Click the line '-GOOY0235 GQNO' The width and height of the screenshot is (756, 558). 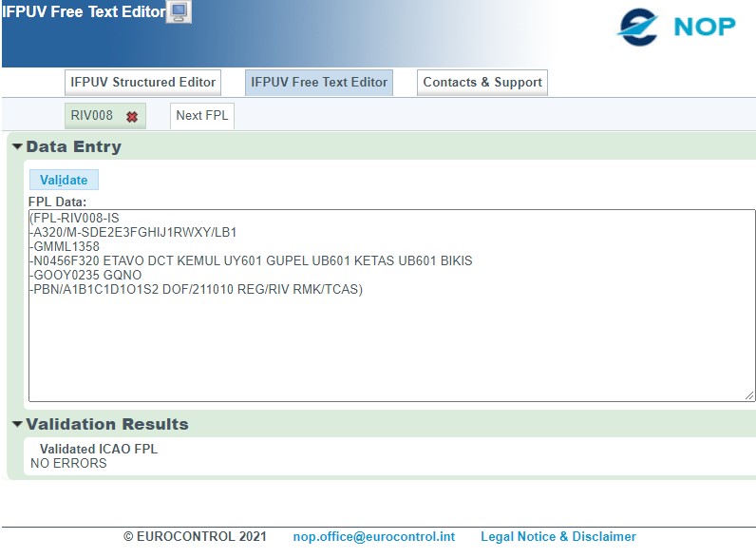[x=85, y=275]
